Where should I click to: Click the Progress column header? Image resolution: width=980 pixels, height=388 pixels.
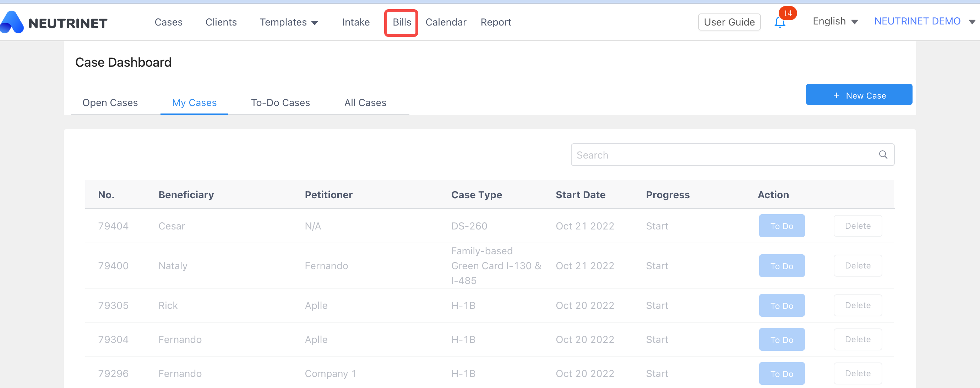668,195
